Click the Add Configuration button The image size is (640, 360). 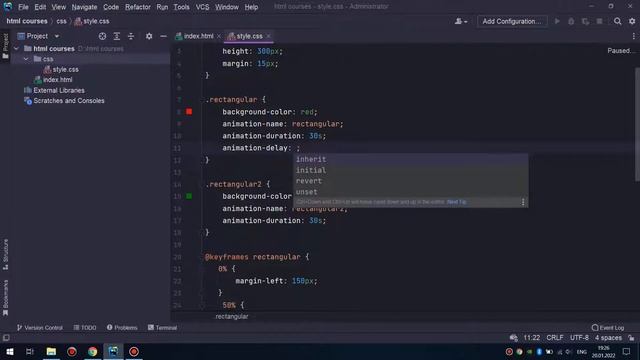click(x=512, y=21)
